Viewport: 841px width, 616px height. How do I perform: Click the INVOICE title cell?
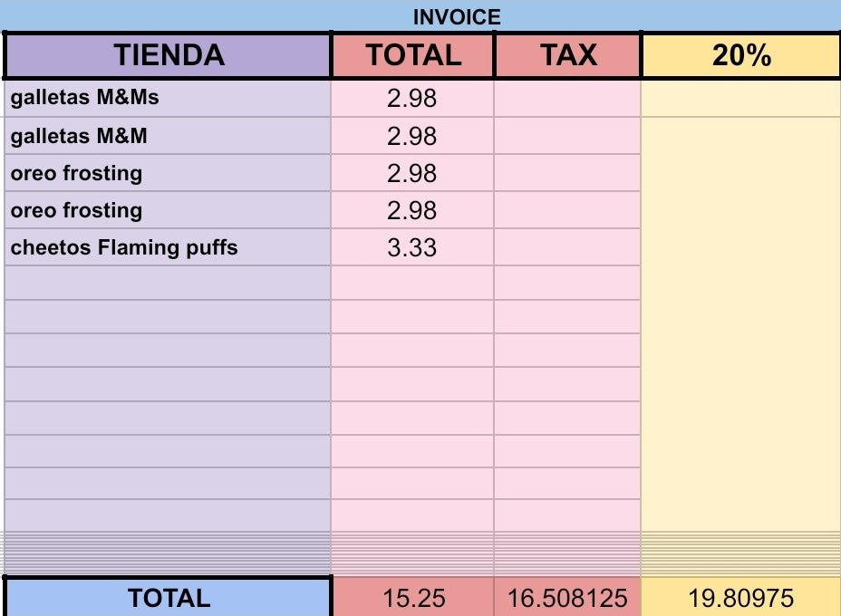(457, 16)
